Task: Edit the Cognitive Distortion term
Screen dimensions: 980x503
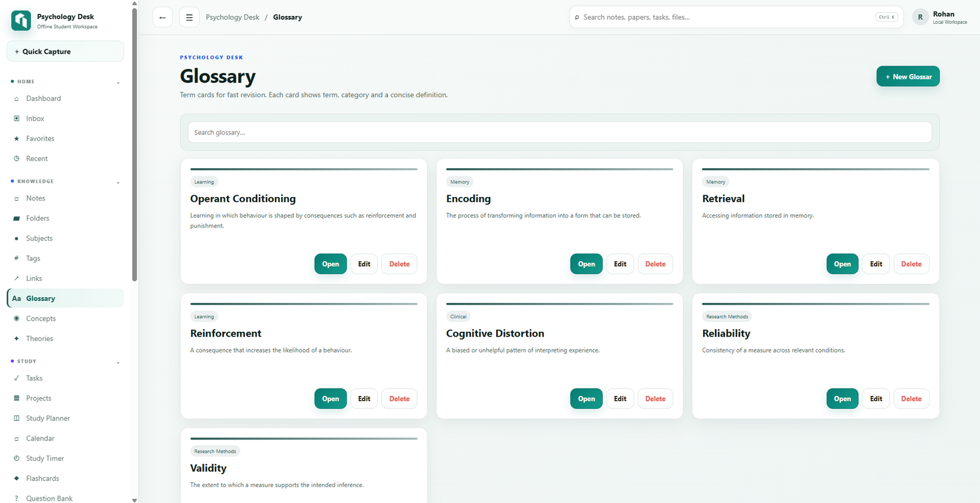Action: click(x=620, y=398)
